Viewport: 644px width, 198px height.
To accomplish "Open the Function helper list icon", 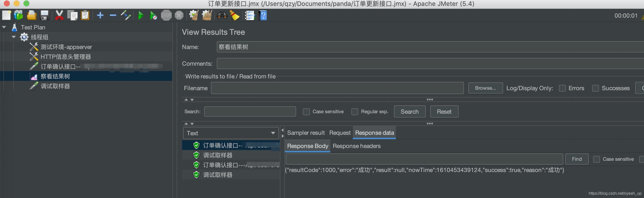I will pyautogui.click(x=250, y=15).
